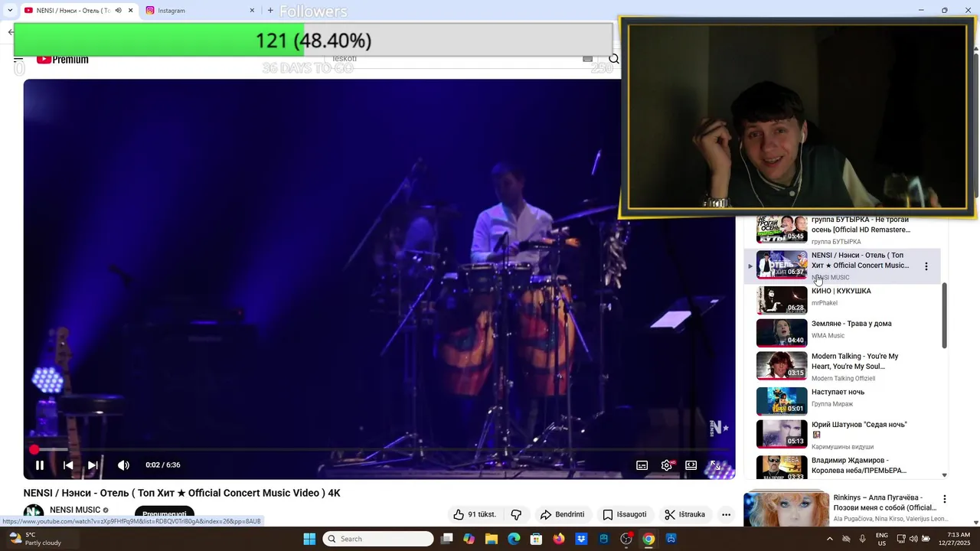Image resolution: width=980 pixels, height=551 pixels.
Task: Open the player settings gear menu
Action: (667, 465)
